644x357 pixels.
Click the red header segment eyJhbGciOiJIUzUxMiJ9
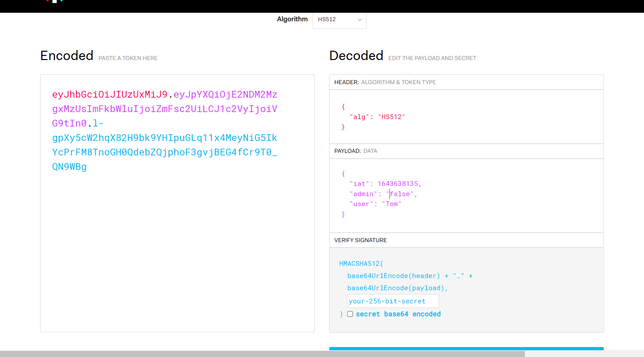click(110, 94)
